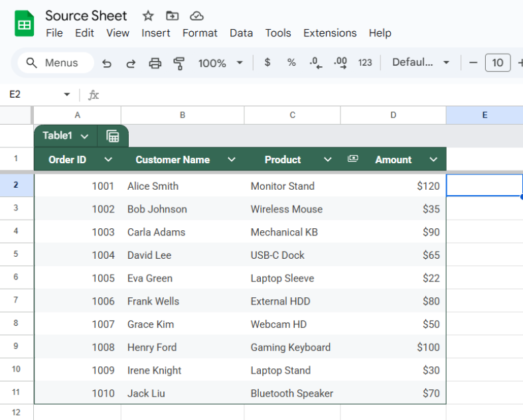The image size is (523, 420).
Task: Decrease decimal places
Action: coord(316,62)
